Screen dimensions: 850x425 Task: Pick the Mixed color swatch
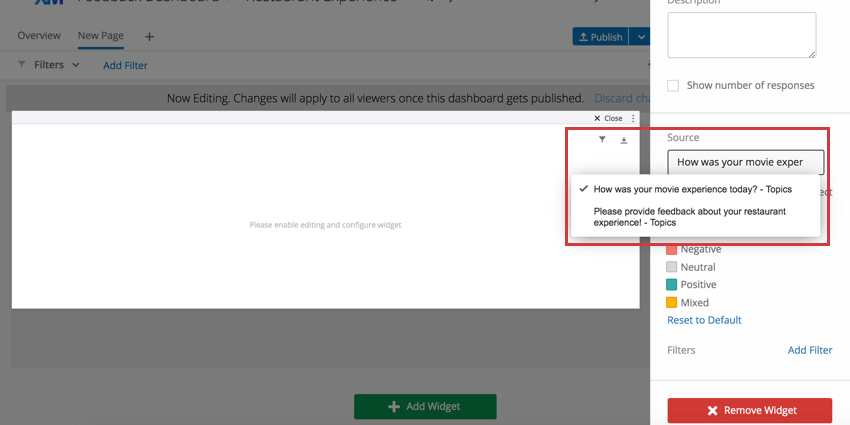(672, 302)
